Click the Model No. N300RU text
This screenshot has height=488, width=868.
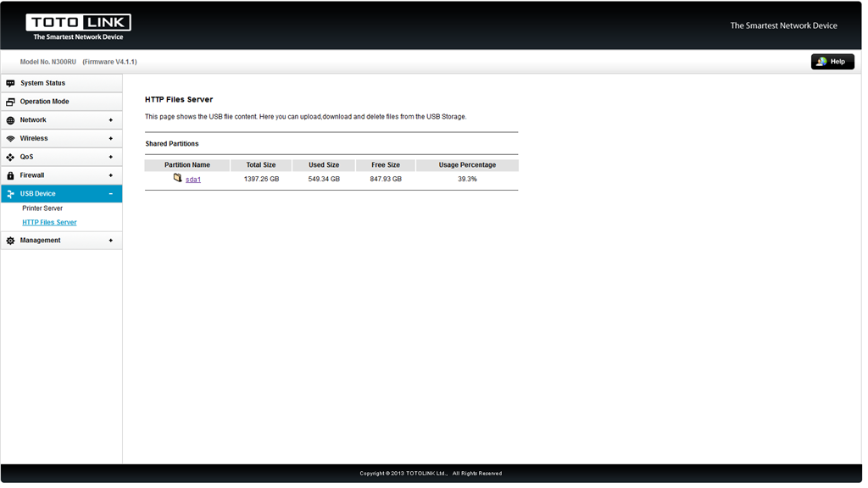[48, 62]
